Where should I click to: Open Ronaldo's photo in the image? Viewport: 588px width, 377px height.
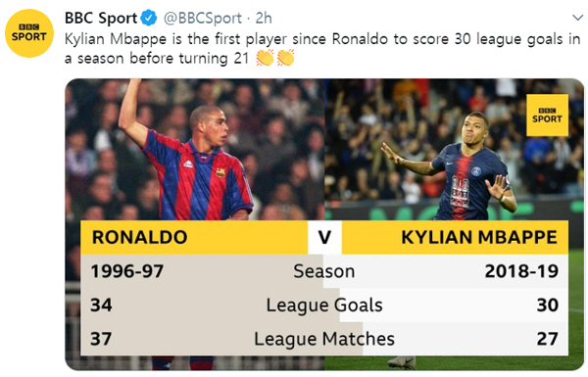195,150
